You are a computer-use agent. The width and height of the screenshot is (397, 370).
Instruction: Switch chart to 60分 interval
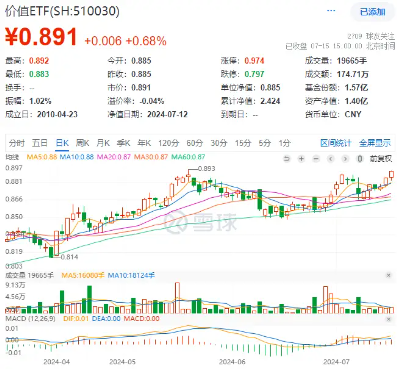195,143
